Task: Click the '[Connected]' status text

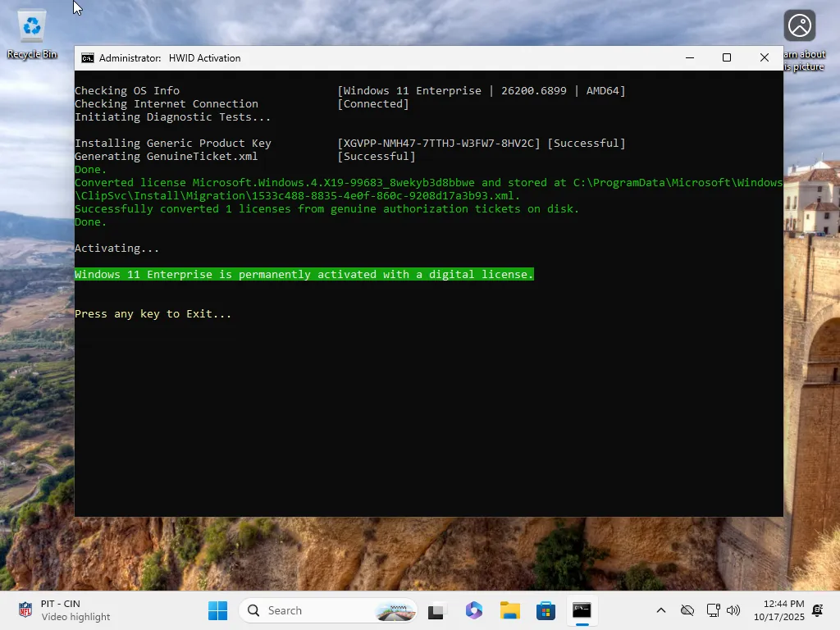Action: tap(373, 104)
